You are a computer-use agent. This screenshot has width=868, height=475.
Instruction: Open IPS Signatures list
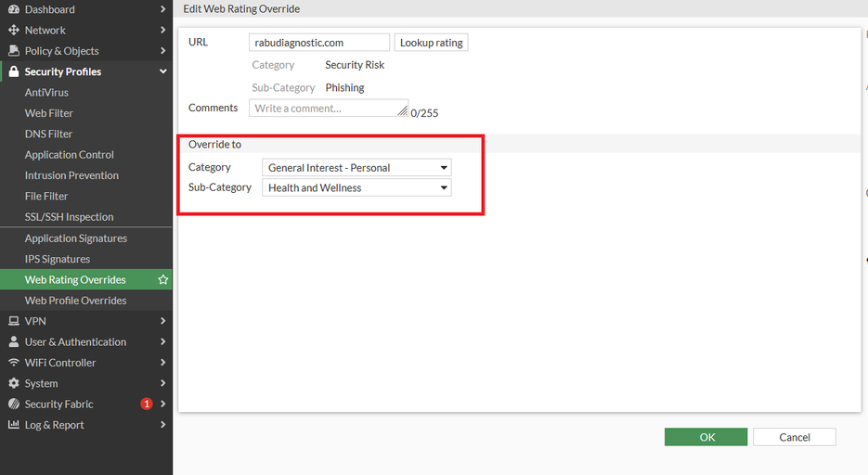click(x=58, y=259)
